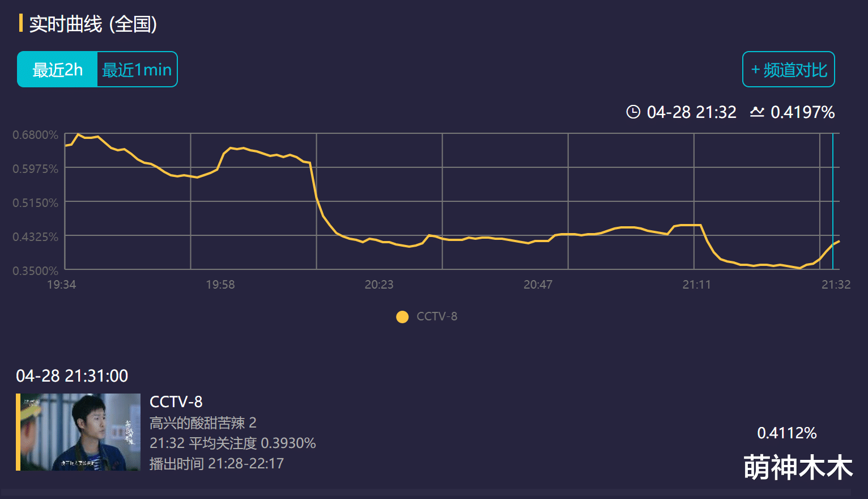The height and width of the screenshot is (499, 868).
Task: Click the yellow CCTV-8 legend dot
Action: point(402,316)
